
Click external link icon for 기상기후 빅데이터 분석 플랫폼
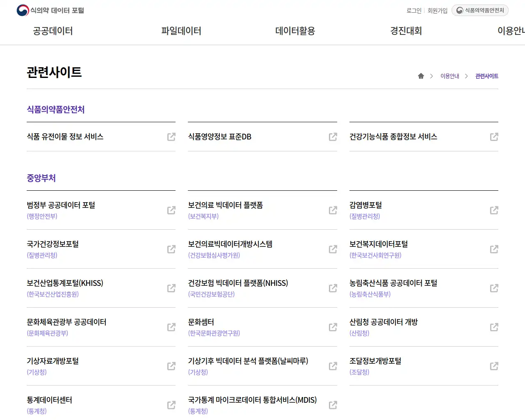[333, 366]
